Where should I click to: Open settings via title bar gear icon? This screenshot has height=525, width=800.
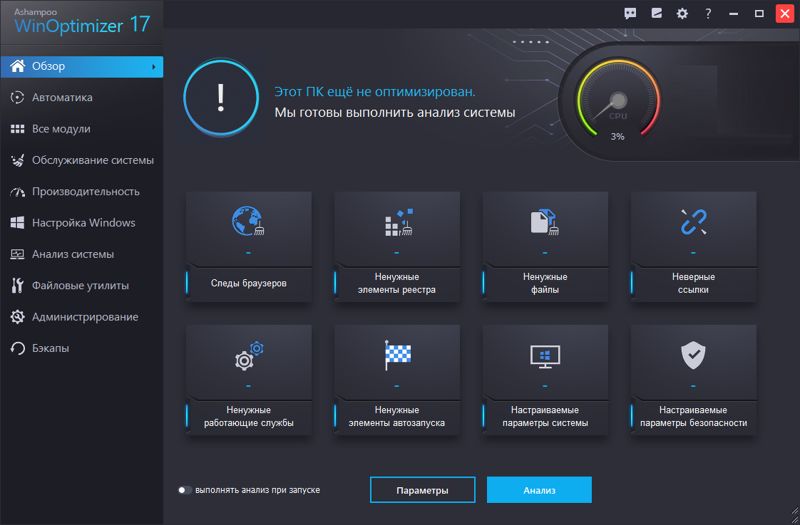coord(682,14)
